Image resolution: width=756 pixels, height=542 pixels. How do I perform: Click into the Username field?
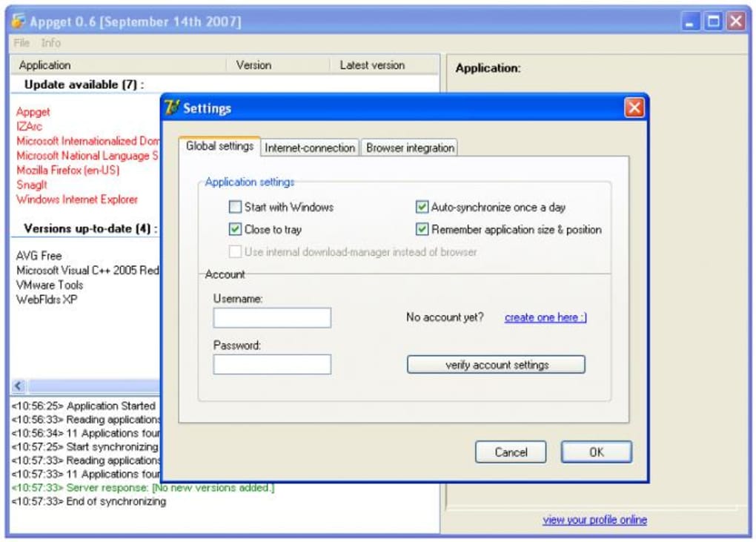pos(272,318)
